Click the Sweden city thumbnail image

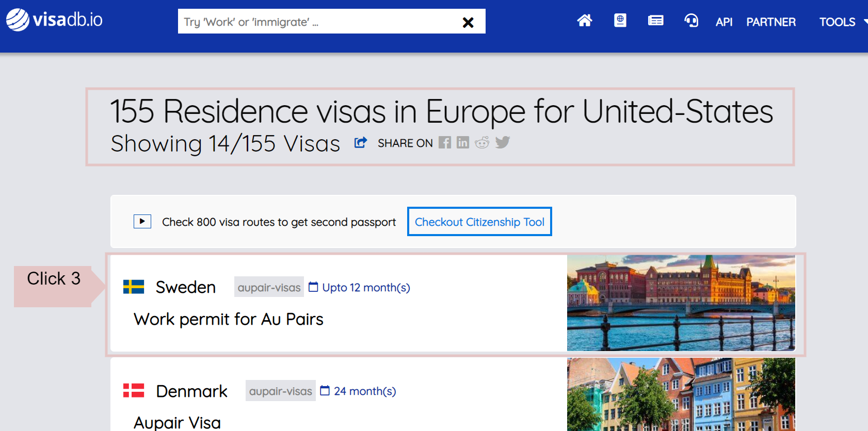tap(681, 303)
